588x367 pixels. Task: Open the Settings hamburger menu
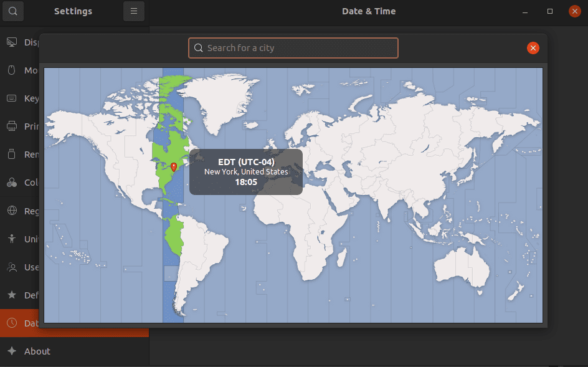[x=133, y=11]
